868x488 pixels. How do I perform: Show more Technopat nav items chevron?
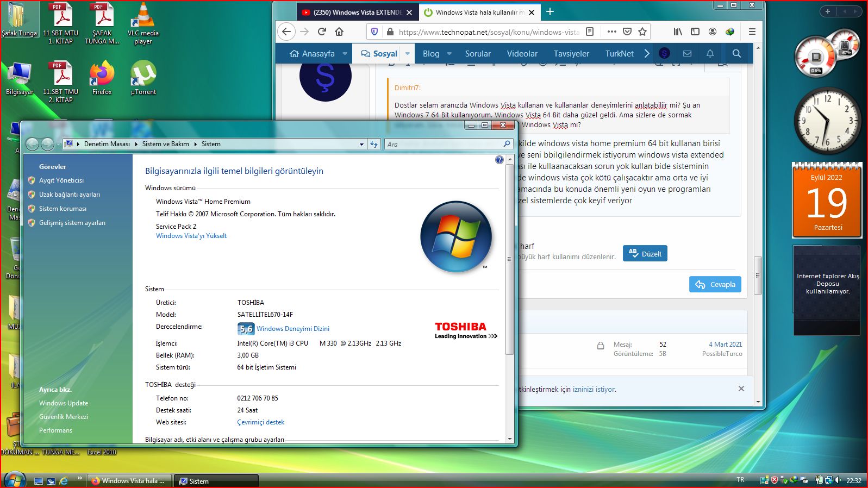pyautogui.click(x=647, y=54)
